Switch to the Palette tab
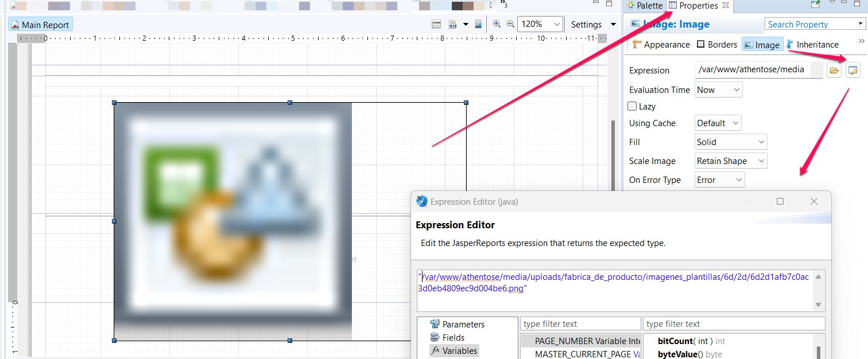Viewport: 868px width, 359px height. (645, 5)
